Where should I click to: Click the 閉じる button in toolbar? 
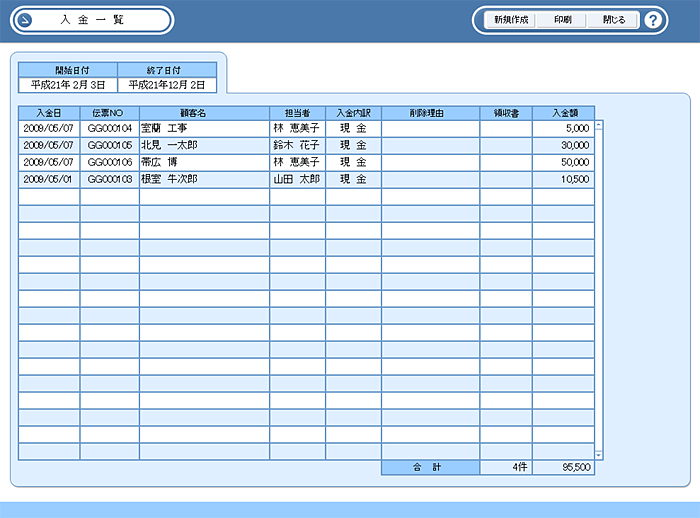614,20
